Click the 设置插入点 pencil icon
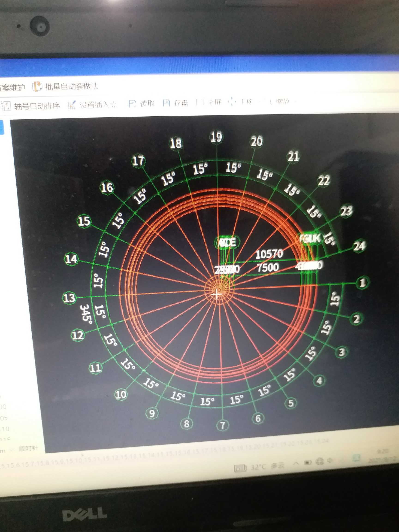399x532 pixels. click(71, 105)
